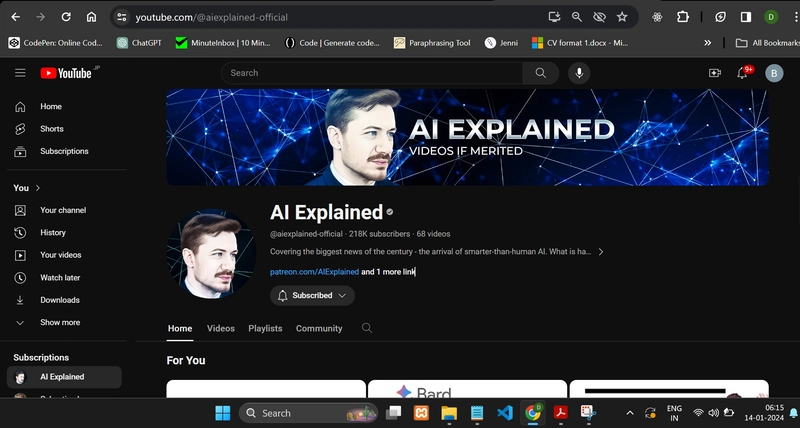This screenshot has width=800, height=428.
Task: Go to Home in the sidebar
Action: [64, 107]
